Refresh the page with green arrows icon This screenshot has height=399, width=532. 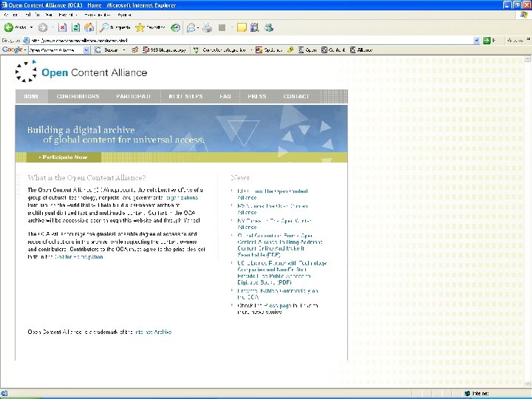tap(76, 28)
